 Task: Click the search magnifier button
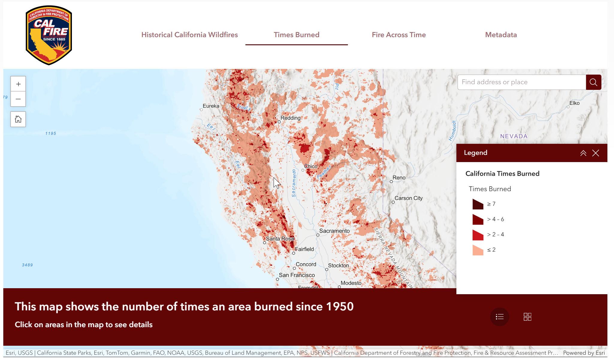point(593,82)
